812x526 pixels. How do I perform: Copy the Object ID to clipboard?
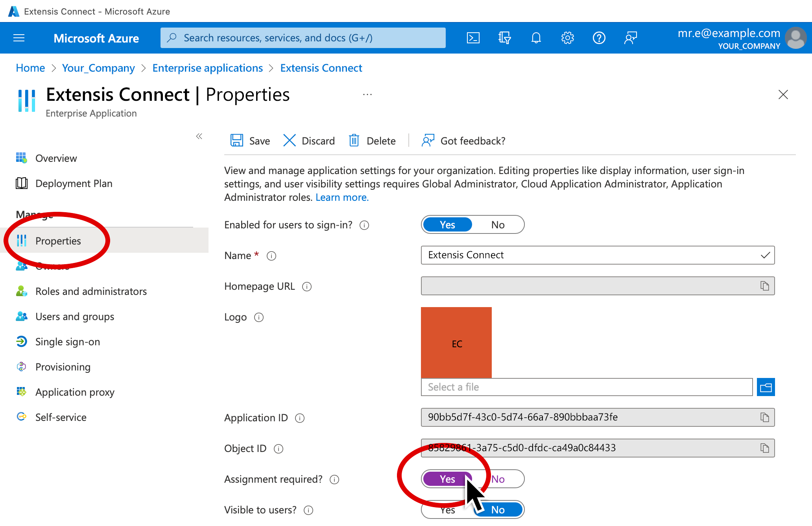tap(764, 448)
